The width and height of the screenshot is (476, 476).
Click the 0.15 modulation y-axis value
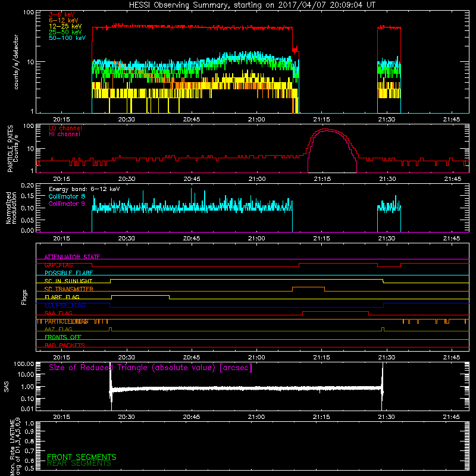27,196
